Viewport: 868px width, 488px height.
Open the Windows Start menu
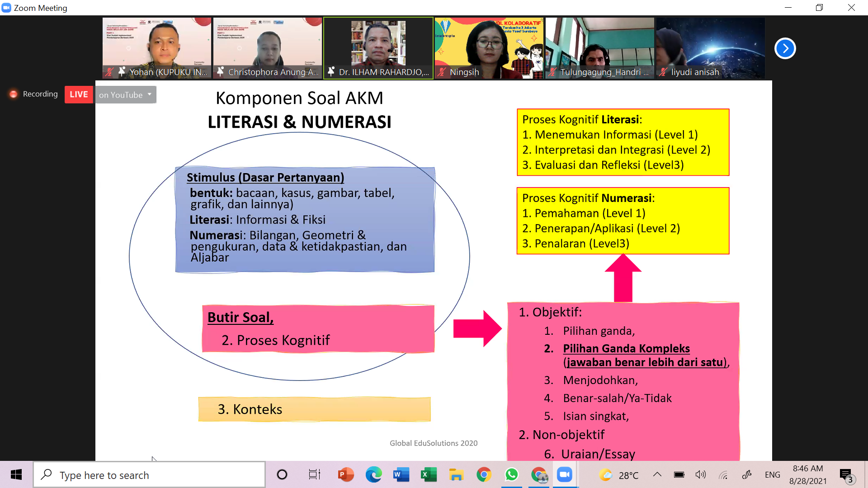click(16, 474)
